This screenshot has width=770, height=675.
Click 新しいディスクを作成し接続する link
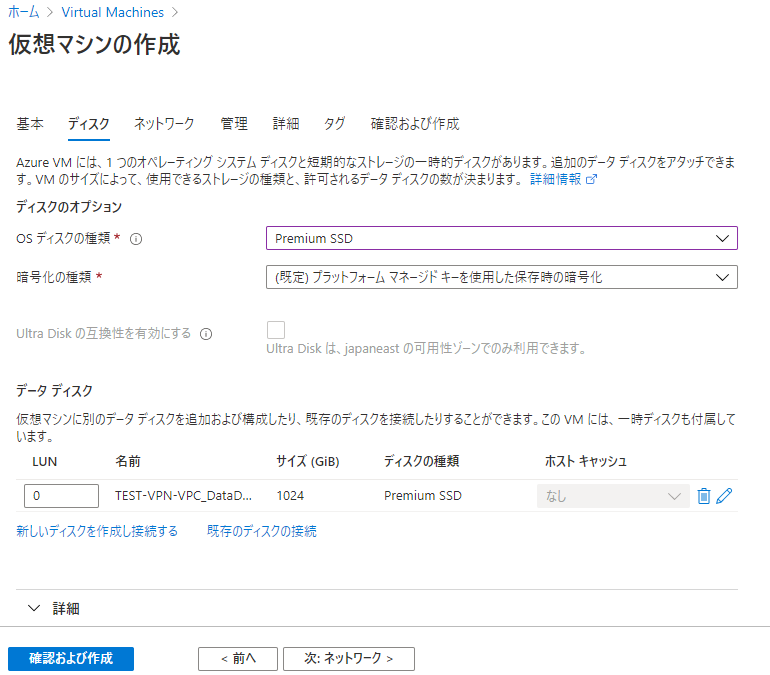(x=97, y=531)
